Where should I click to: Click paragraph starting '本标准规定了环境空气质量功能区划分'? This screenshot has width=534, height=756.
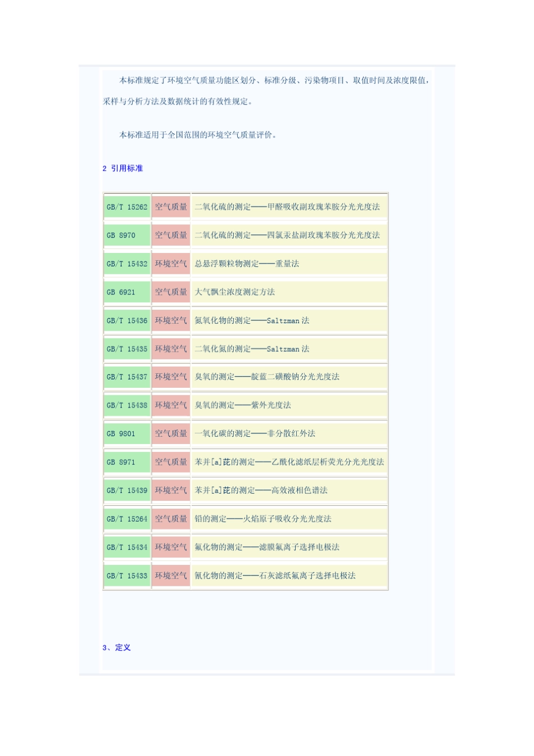pyautogui.click(x=266, y=91)
